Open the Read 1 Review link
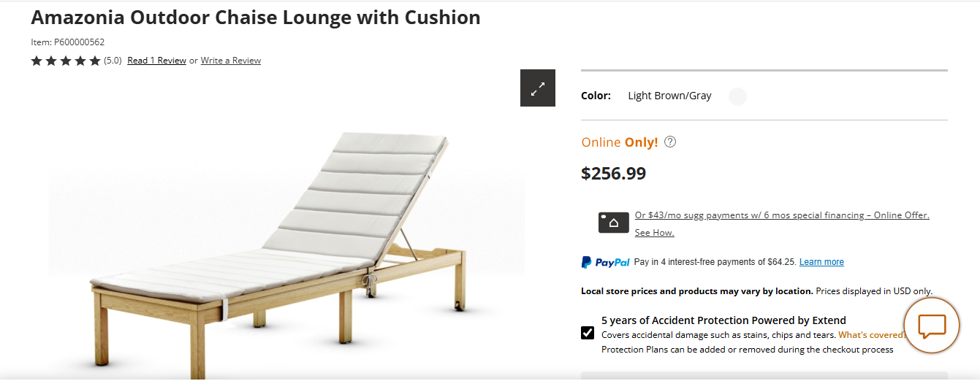The image size is (980, 381). coord(156,61)
